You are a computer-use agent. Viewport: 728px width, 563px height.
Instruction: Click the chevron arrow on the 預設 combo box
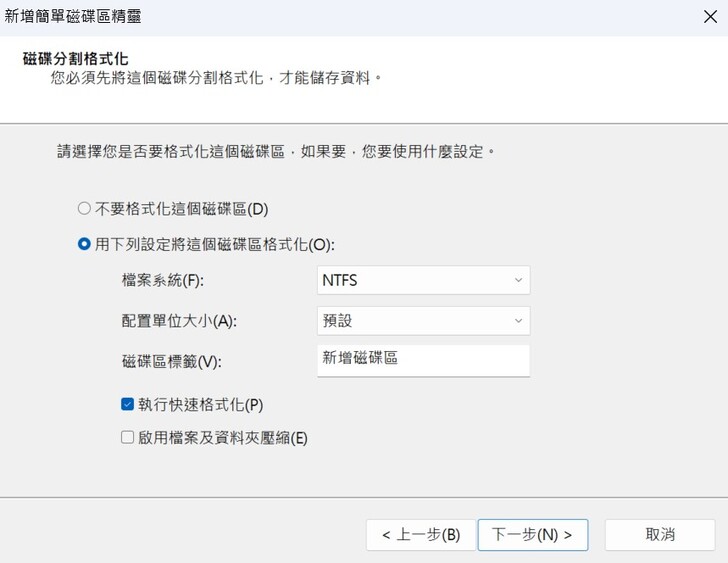coord(518,321)
